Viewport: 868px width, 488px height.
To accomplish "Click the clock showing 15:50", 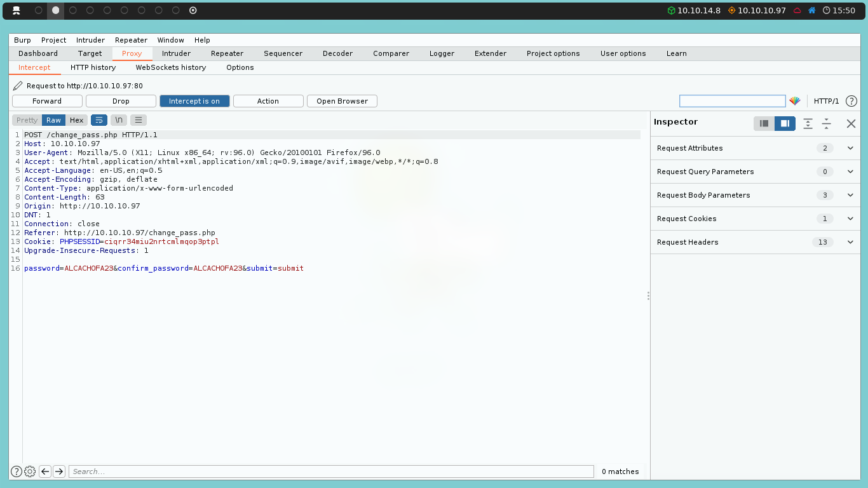I will click(839, 10).
